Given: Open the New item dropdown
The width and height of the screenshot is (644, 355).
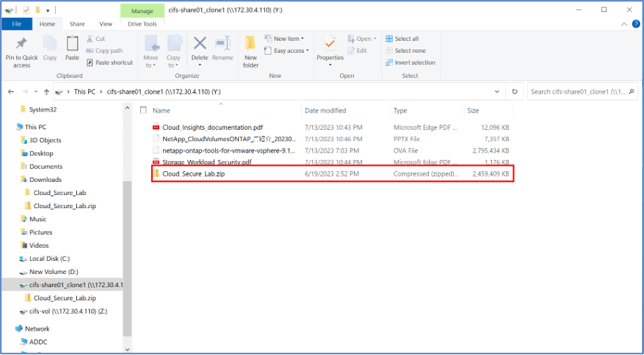Looking at the screenshot, I should click(284, 39).
